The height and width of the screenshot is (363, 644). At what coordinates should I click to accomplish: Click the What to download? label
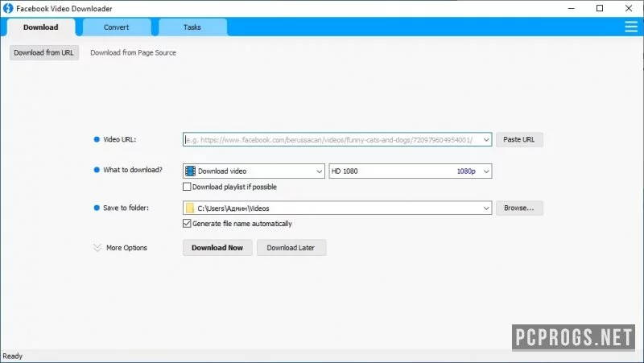[x=133, y=170]
